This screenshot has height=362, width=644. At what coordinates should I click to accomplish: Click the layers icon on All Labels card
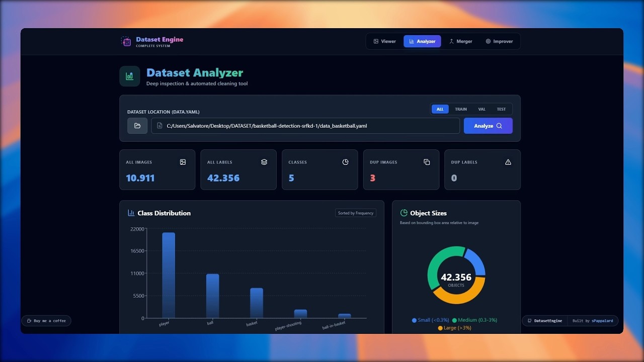click(264, 162)
